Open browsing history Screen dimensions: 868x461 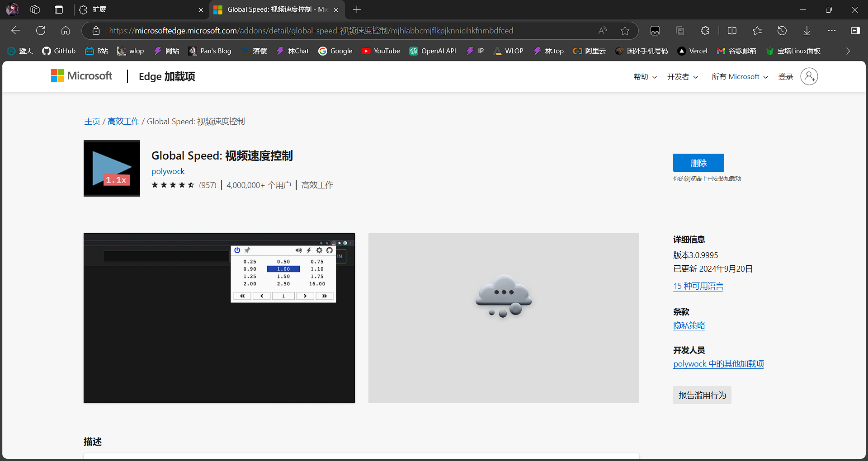pyautogui.click(x=782, y=31)
